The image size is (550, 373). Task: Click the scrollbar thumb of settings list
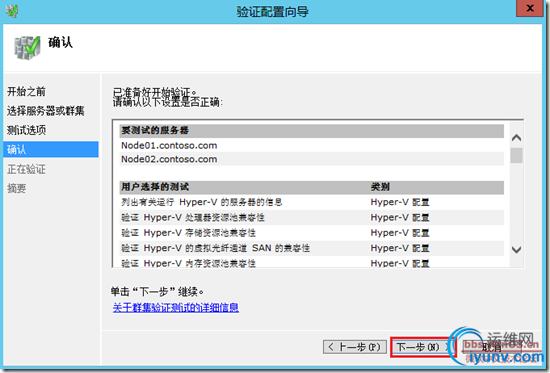pyautogui.click(x=516, y=155)
